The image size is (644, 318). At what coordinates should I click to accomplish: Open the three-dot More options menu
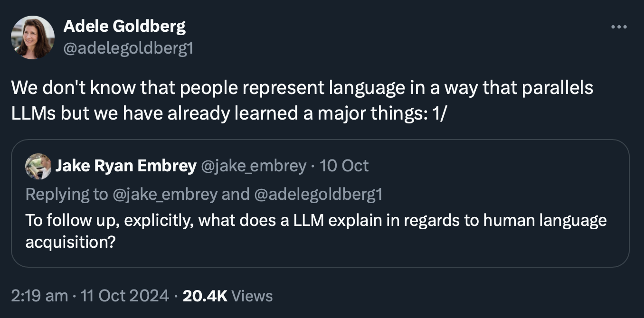(x=619, y=27)
